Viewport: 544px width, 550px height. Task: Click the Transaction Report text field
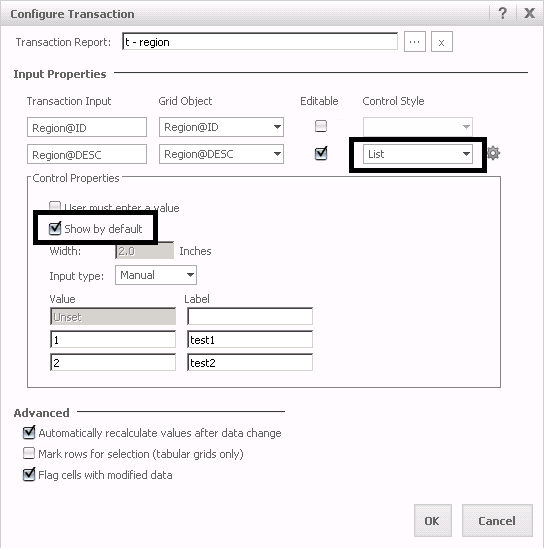coord(260,41)
